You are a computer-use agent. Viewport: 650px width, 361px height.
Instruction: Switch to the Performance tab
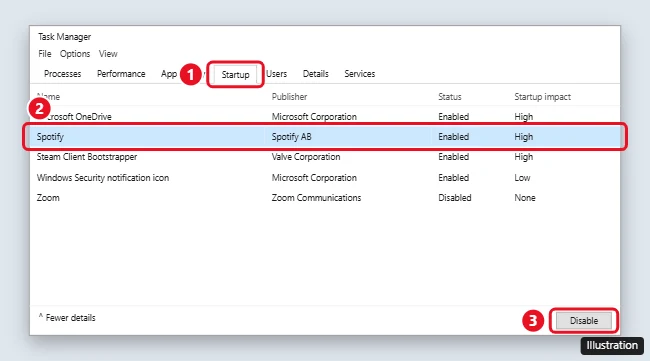point(121,74)
